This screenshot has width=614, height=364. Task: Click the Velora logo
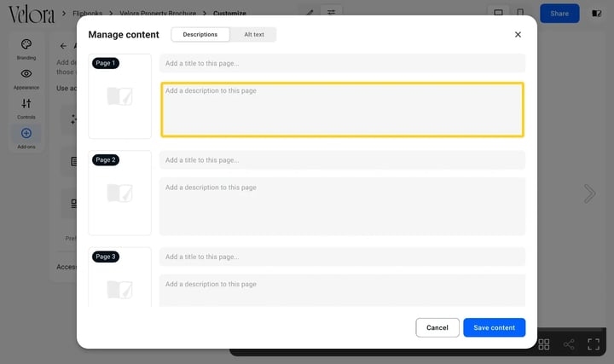[x=32, y=14]
